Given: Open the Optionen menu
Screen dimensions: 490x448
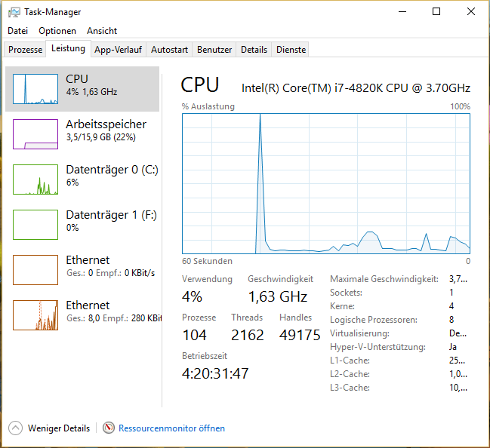Looking at the screenshot, I should click(x=57, y=31).
